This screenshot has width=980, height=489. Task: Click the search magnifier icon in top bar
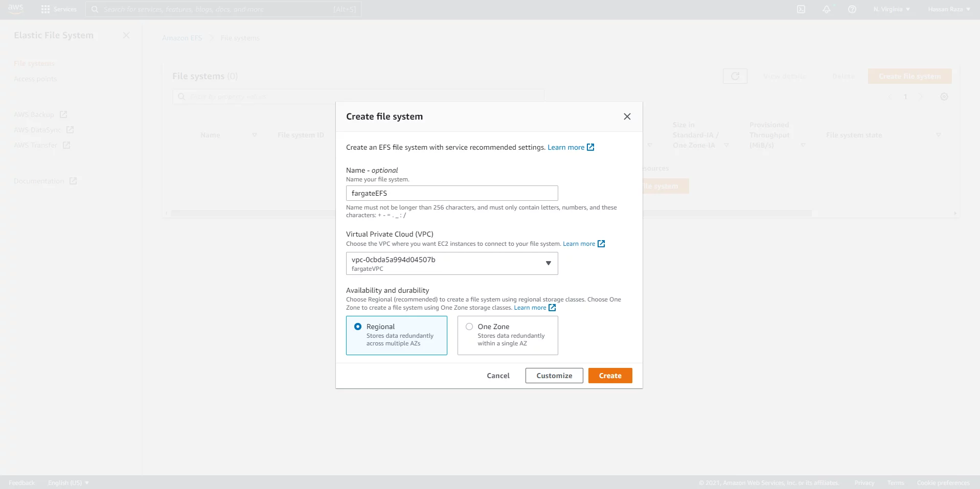[95, 9]
